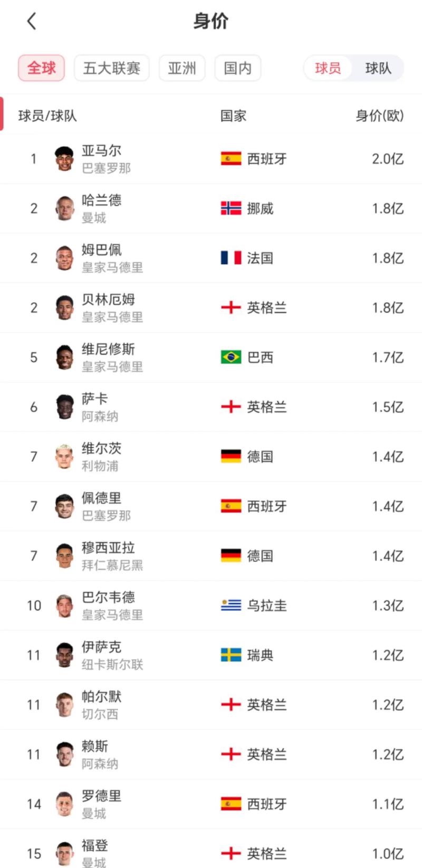Choose the 国内 filter tab
Image resolution: width=422 pixels, height=868 pixels.
[x=238, y=68]
